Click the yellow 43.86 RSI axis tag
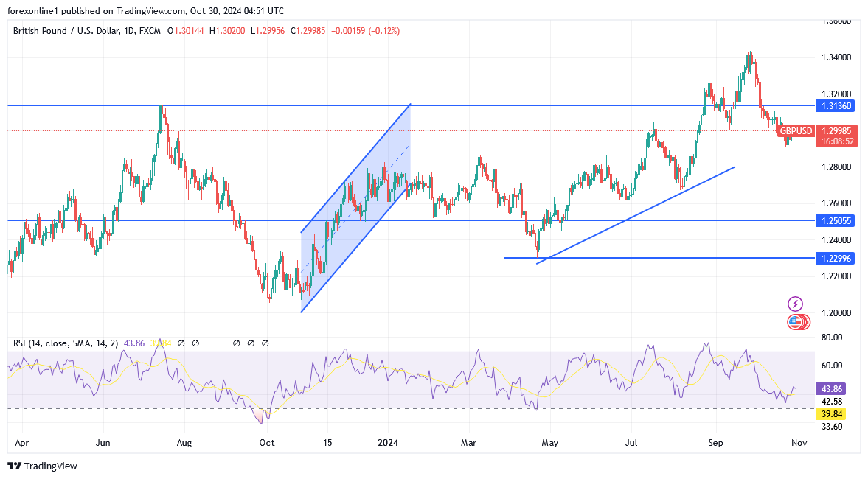Screen dimensions: 868x479 [x=831, y=389]
